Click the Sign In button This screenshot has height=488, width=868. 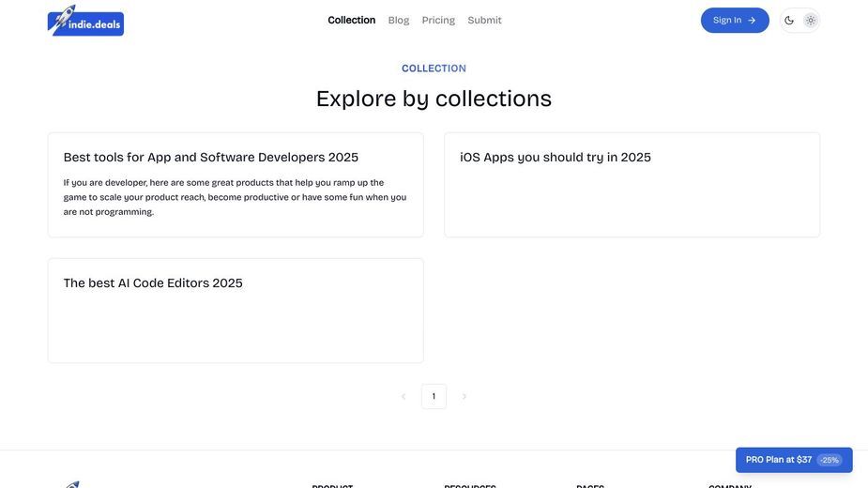click(x=735, y=21)
